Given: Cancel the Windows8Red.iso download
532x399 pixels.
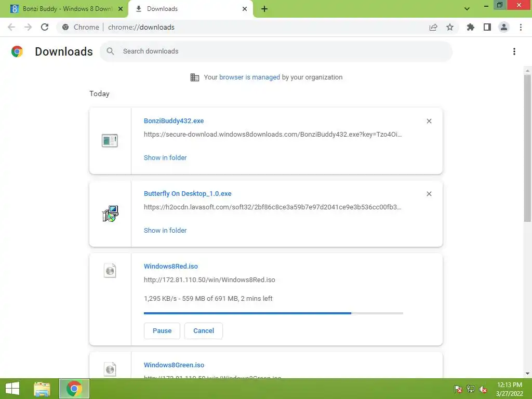Looking at the screenshot, I should coord(204,331).
